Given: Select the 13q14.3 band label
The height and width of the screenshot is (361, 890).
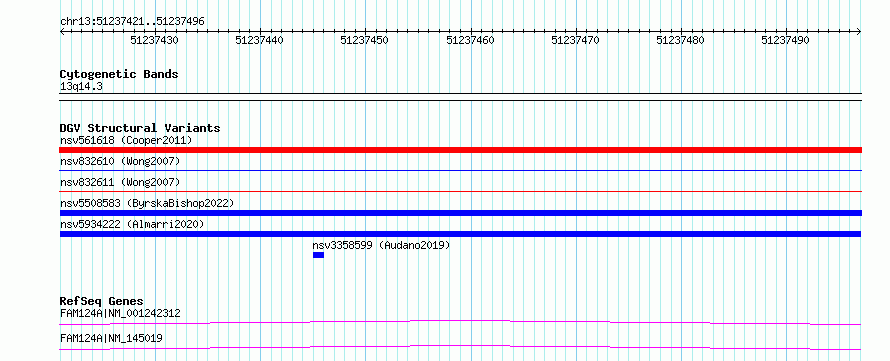Looking at the screenshot, I should click(81, 87).
